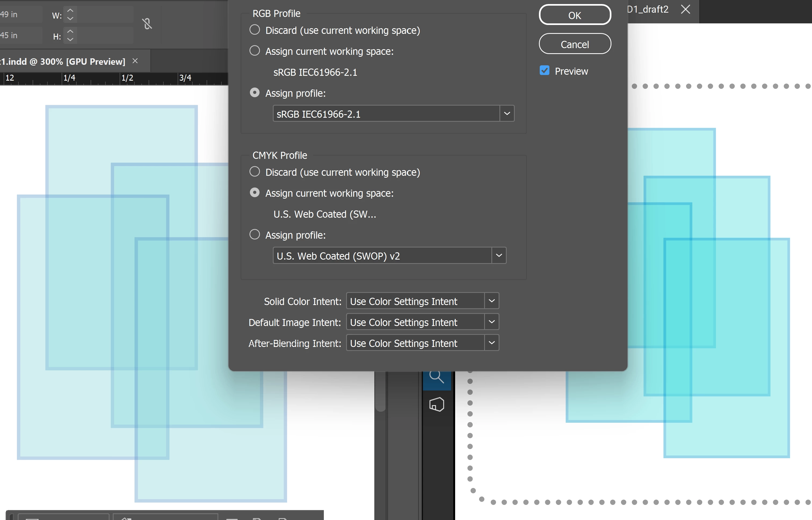812x520 pixels.
Task: Switch to the D1_draft2 document tab
Action: point(648,9)
